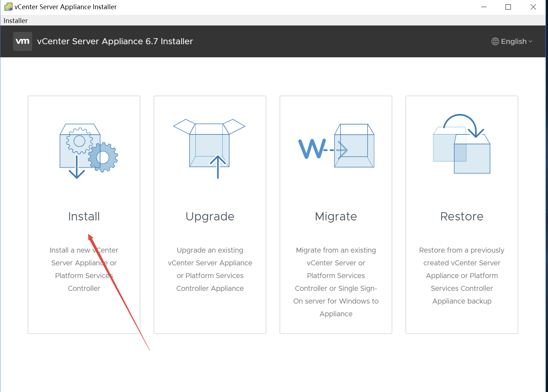Click 'Migrate from an existing vCenter Server' description
The width and height of the screenshot is (548, 392).
click(336, 282)
